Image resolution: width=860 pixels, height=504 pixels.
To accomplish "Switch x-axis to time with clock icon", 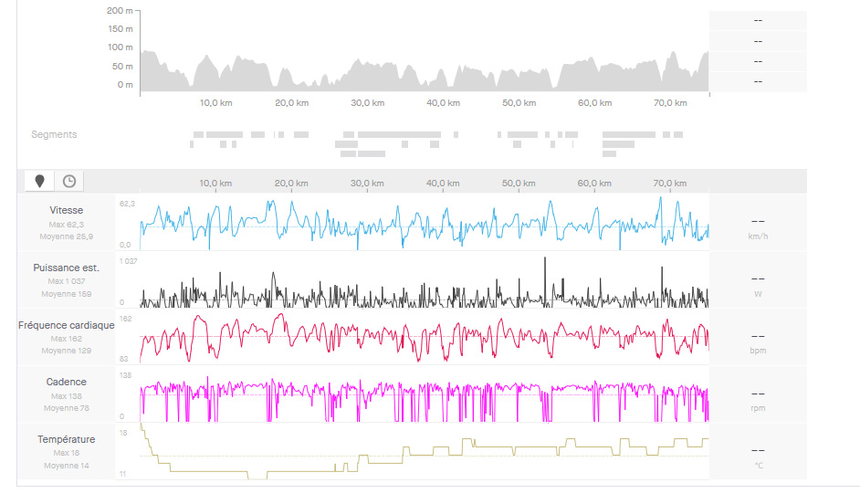I will pyautogui.click(x=68, y=181).
